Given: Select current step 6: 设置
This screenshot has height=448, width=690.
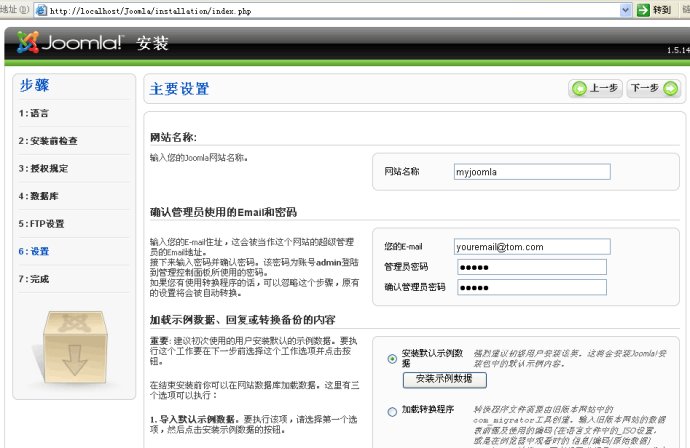Looking at the screenshot, I should click(x=33, y=251).
